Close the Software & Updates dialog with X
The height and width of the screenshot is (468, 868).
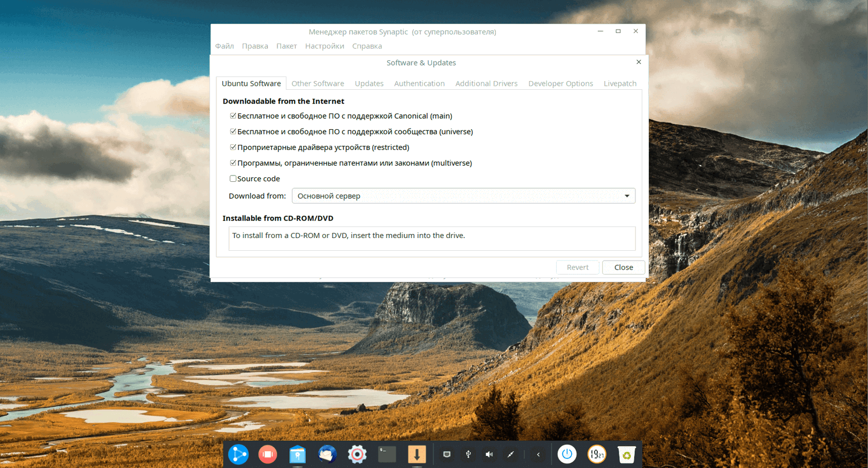tap(639, 62)
